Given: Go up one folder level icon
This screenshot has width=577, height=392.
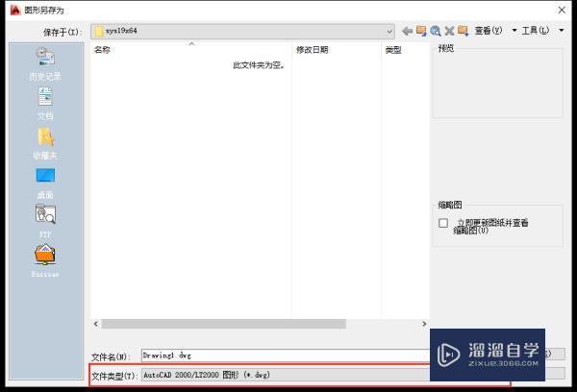Looking at the screenshot, I should 421,31.
